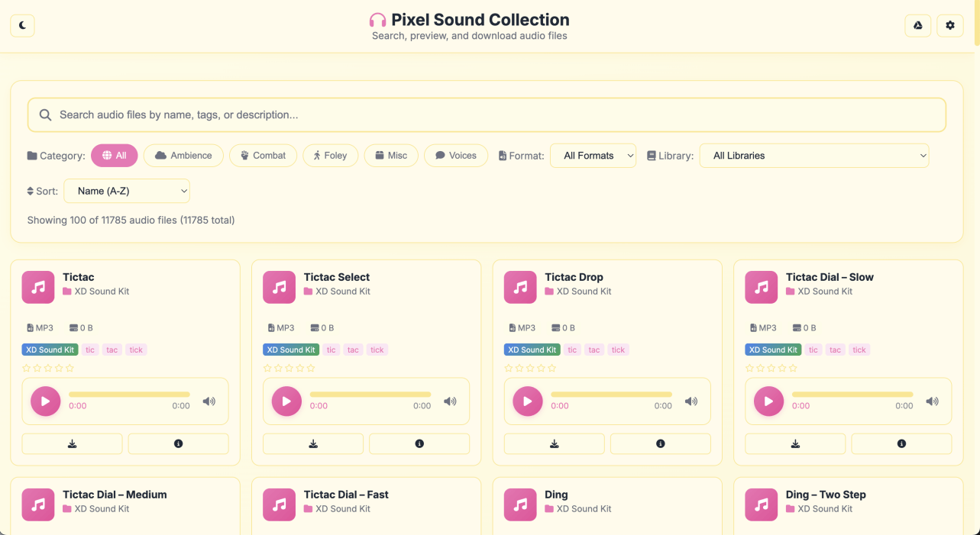Seek the Tictac progress bar

(129, 395)
